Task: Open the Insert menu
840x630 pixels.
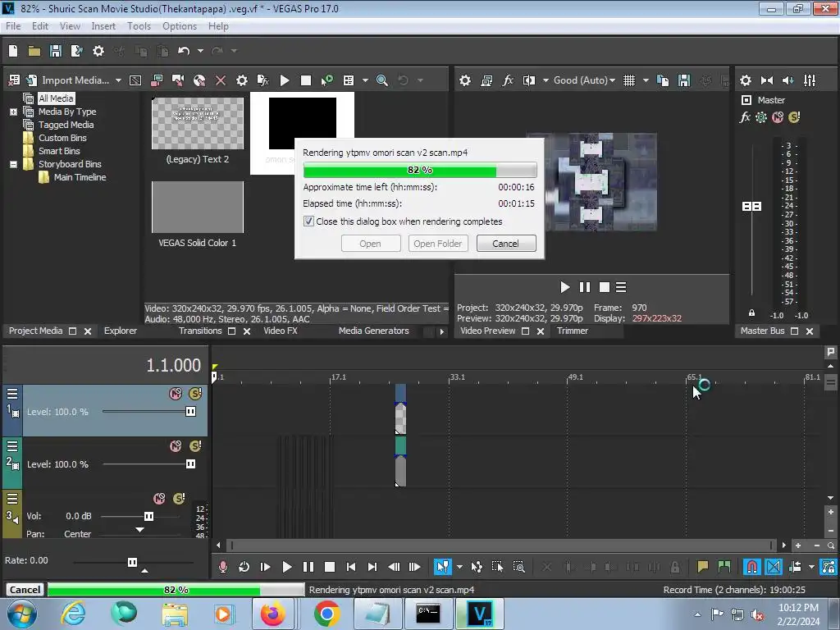Action: (103, 26)
